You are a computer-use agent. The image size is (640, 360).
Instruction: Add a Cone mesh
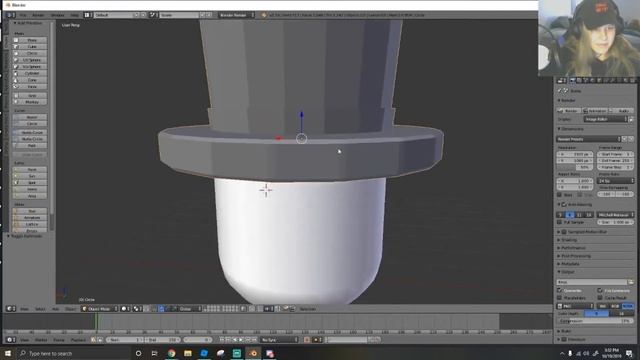click(29, 80)
